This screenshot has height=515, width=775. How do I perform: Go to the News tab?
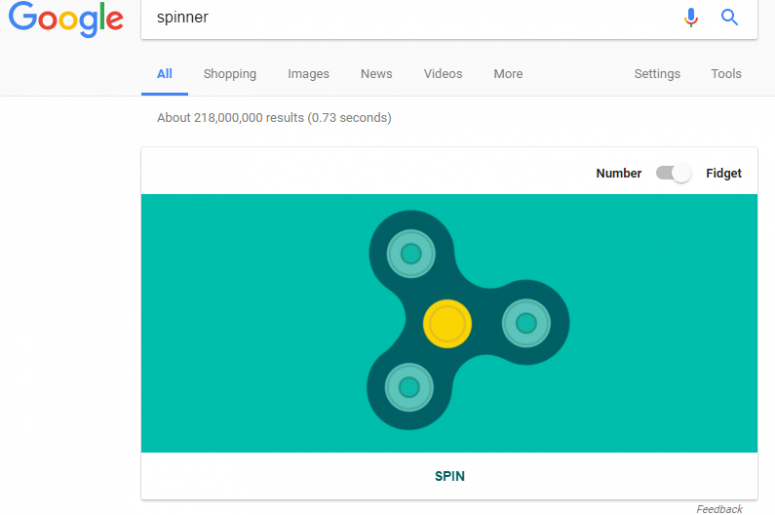coord(376,74)
